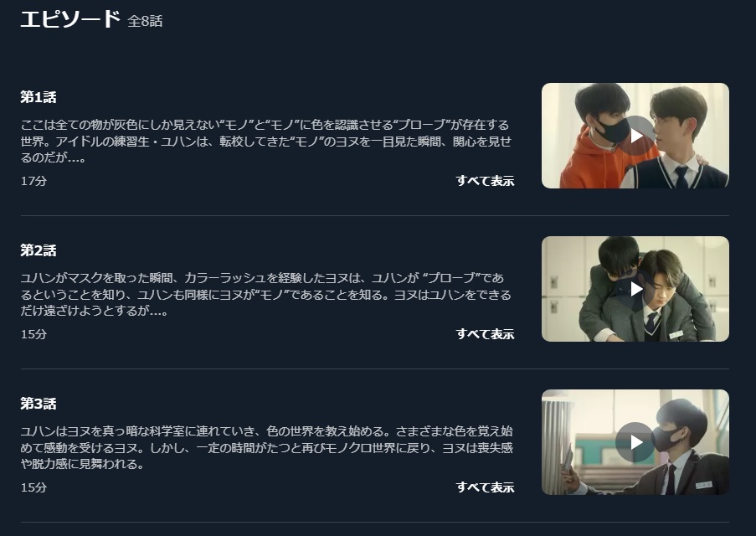This screenshot has height=536, width=756.
Task: Click the エピソード section heading
Action: [x=70, y=18]
